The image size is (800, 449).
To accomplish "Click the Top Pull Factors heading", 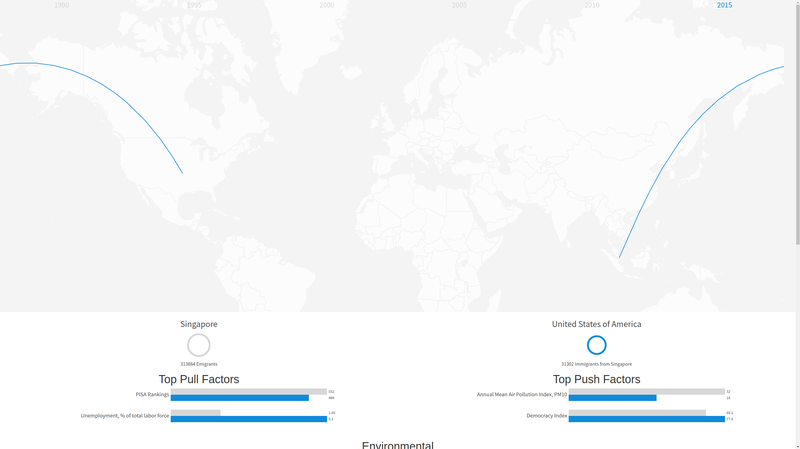I will 199,379.
